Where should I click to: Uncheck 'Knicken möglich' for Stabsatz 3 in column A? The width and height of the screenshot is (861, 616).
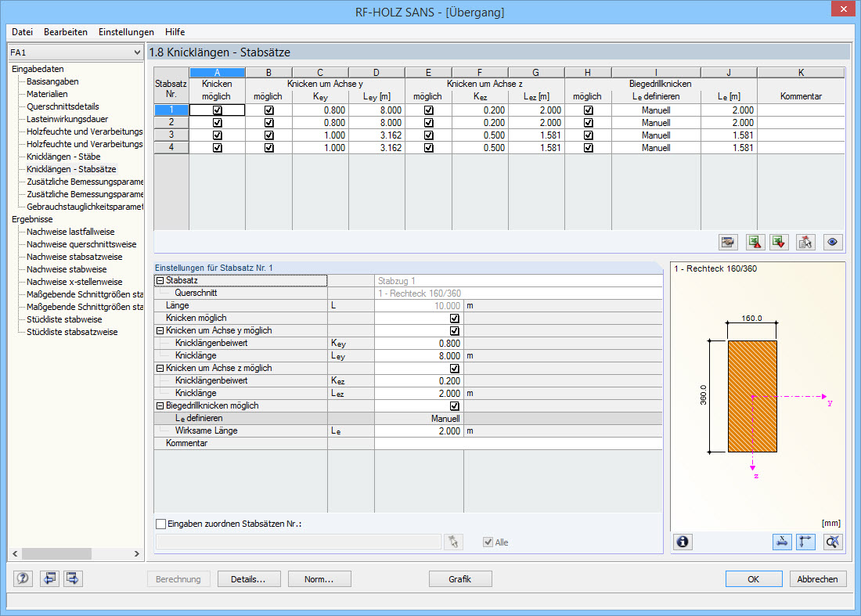217,135
